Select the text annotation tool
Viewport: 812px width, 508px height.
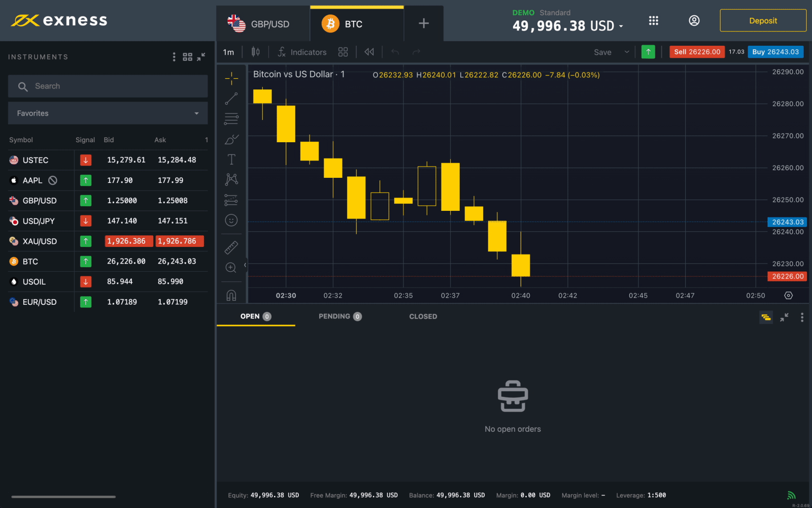tap(231, 160)
